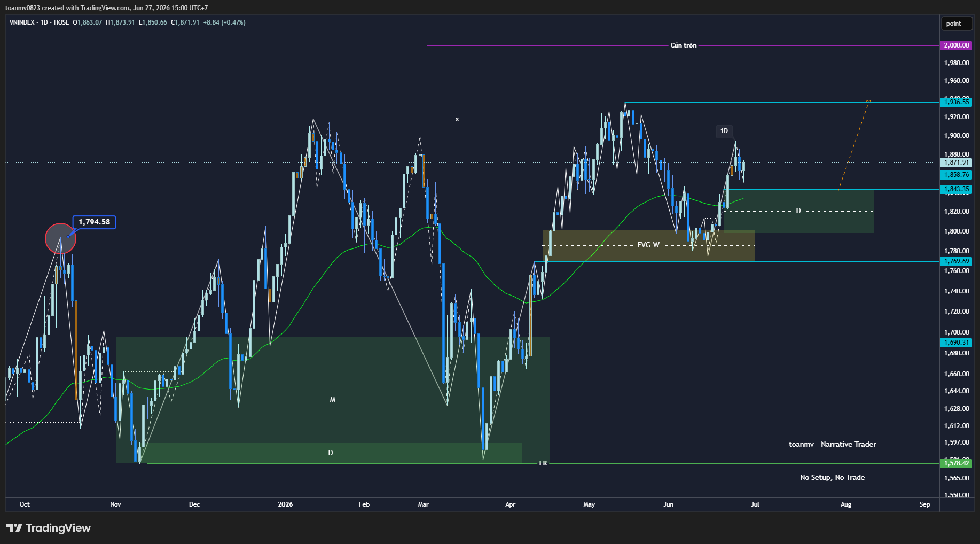The image size is (980, 544).
Task: Click the VNINDEX symbol name in chart header
Action: click(x=22, y=22)
